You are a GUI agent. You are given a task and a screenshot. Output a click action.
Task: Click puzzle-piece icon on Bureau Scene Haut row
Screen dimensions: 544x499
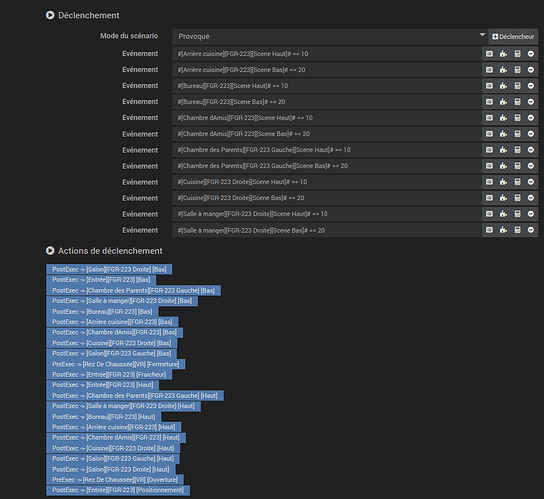tap(503, 86)
